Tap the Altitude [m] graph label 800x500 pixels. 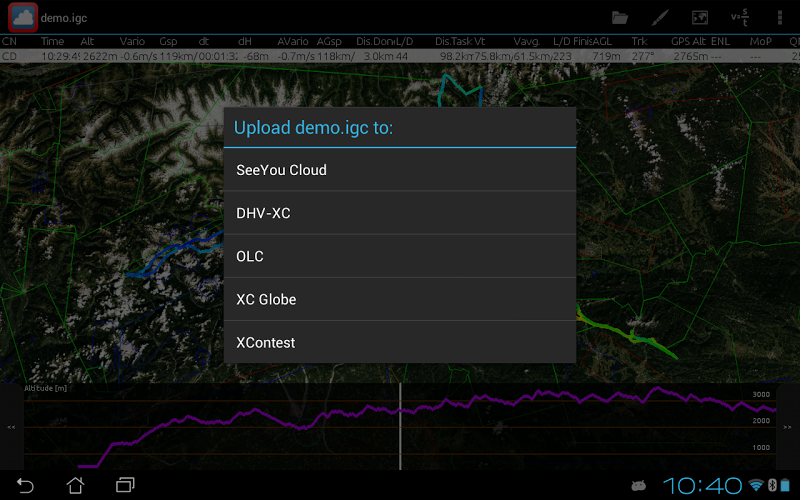45,388
